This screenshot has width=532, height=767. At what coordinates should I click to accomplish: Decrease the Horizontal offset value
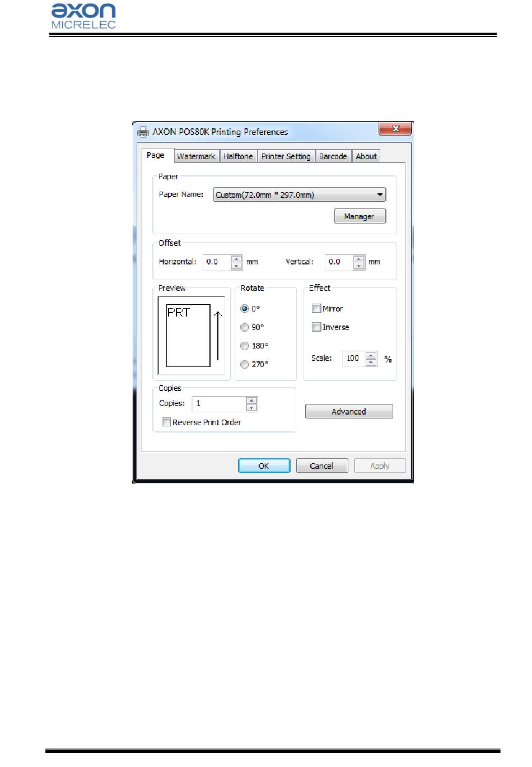[237, 266]
